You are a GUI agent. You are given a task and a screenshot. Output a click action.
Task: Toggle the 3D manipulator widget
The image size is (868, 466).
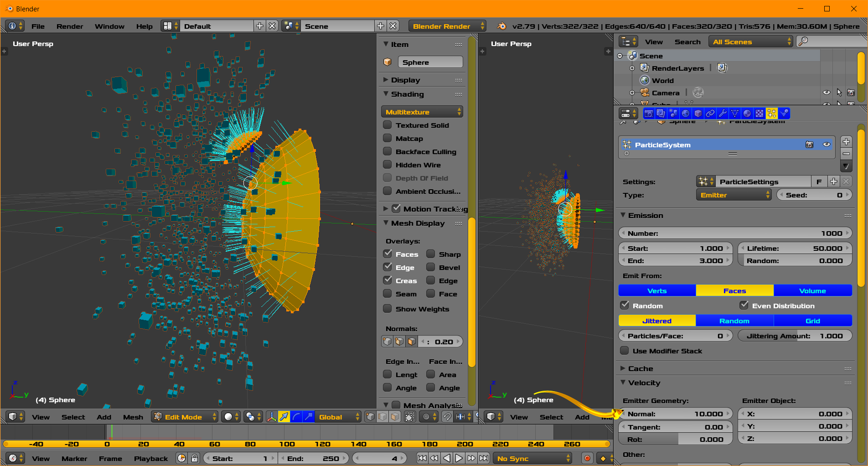(272, 417)
